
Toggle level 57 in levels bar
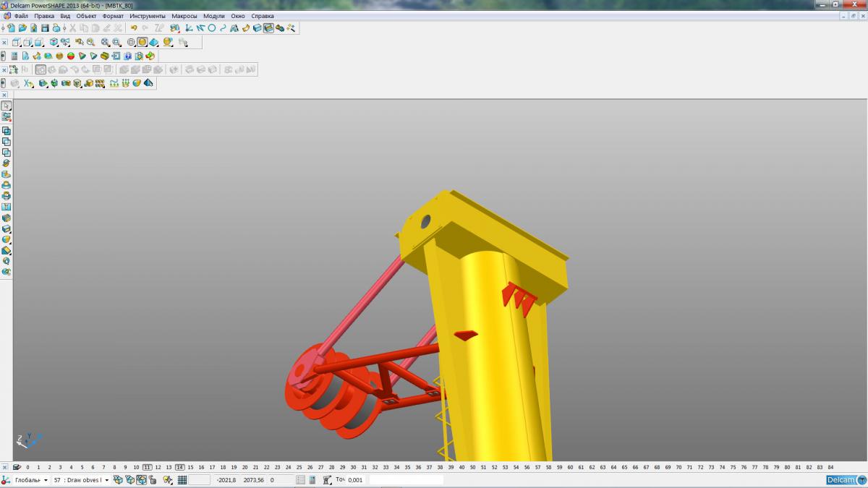(x=537, y=467)
